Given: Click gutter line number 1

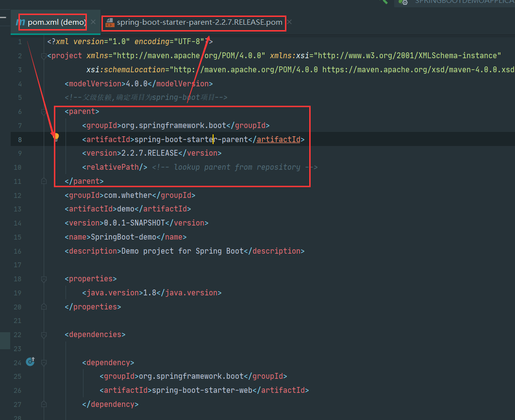Looking at the screenshot, I should pyautogui.click(x=20, y=42).
